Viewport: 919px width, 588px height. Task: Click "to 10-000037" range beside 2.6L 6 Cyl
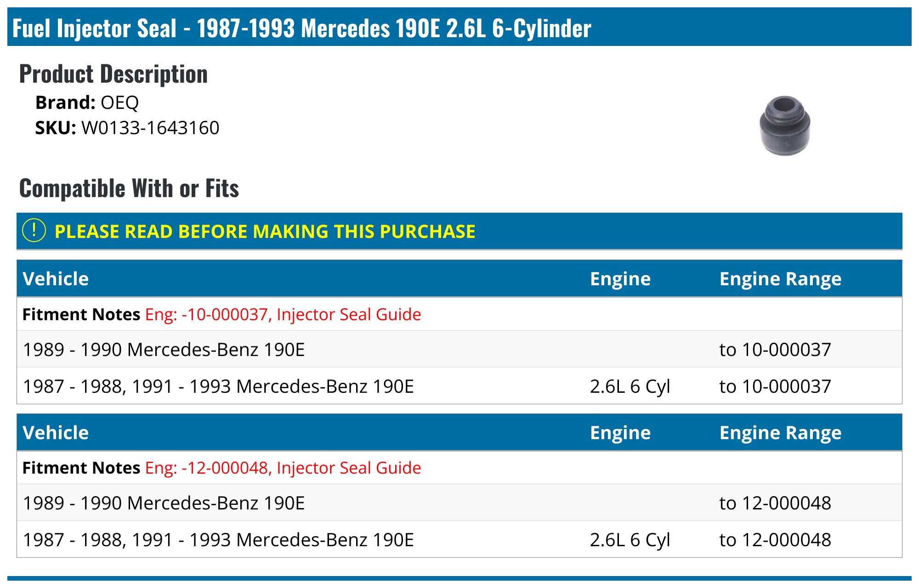pos(775,386)
